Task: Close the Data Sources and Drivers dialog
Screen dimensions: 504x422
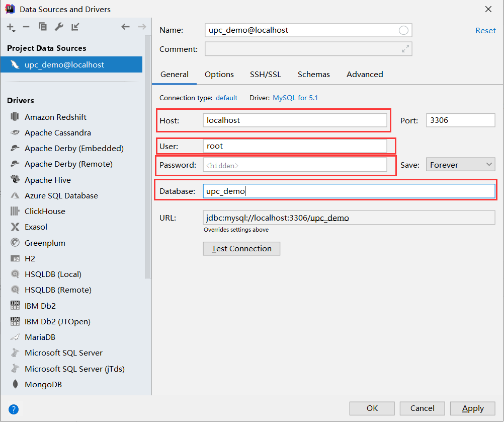Action: coord(488,10)
